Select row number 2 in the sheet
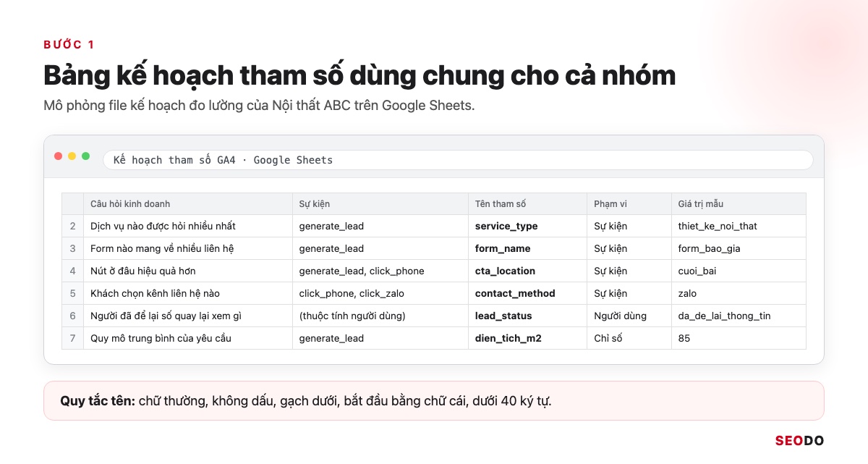868x464 pixels. (x=72, y=226)
